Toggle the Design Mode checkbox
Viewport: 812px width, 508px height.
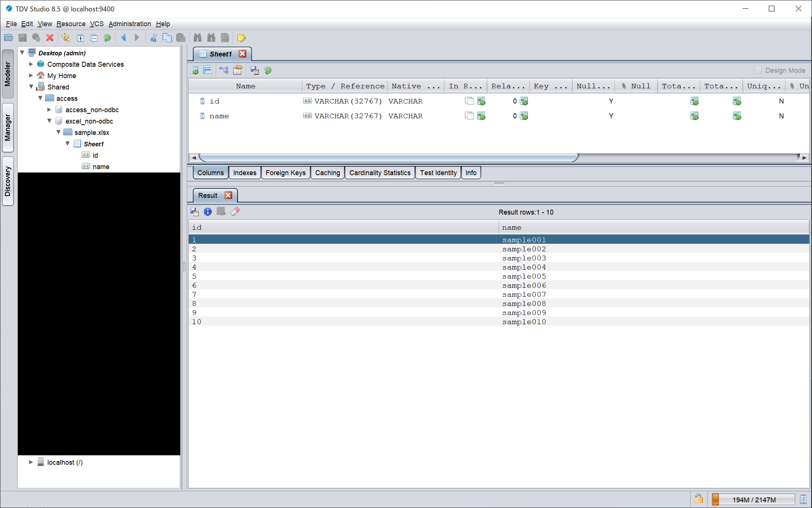click(758, 70)
